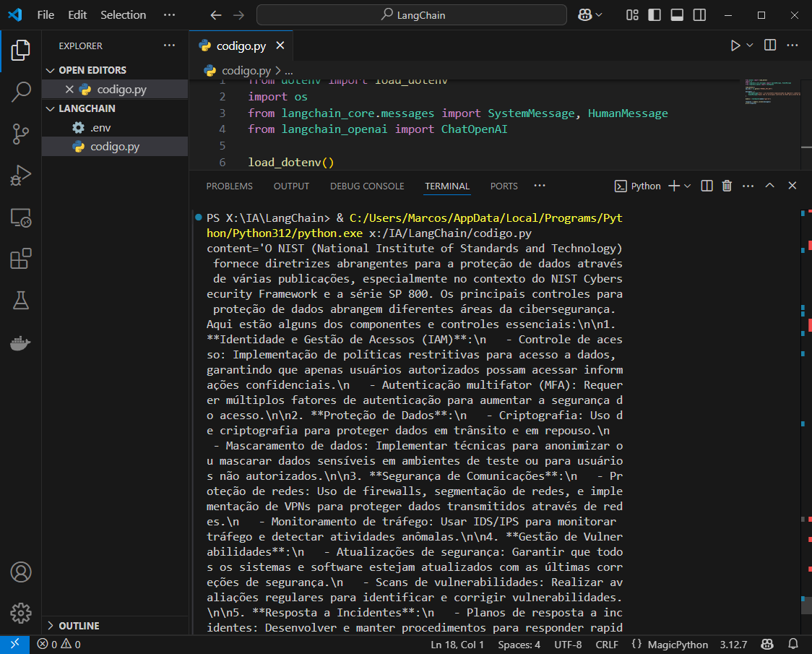Open the Manage gear menu
Screen dimensions: 812x654
tap(21, 614)
